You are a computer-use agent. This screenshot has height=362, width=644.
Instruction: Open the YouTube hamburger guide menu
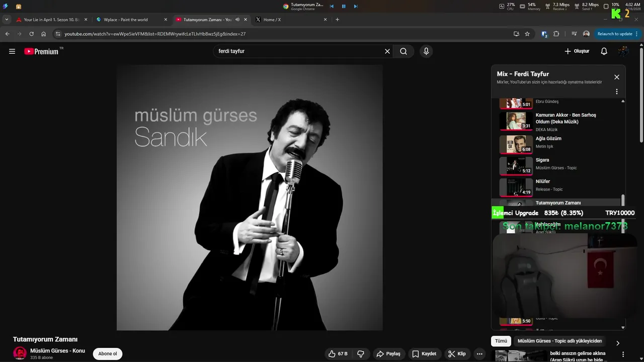12,51
